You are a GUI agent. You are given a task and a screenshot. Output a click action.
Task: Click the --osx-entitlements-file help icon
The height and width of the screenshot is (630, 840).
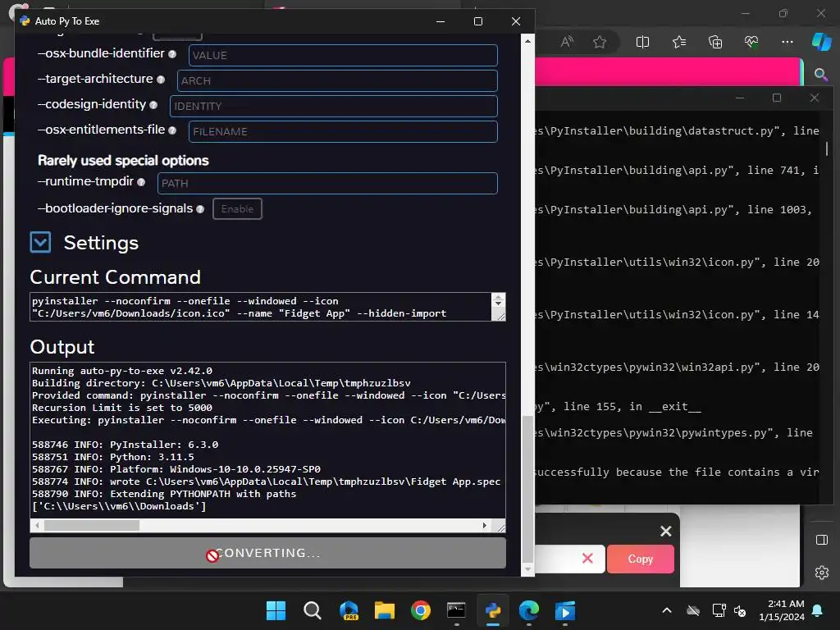point(172,130)
